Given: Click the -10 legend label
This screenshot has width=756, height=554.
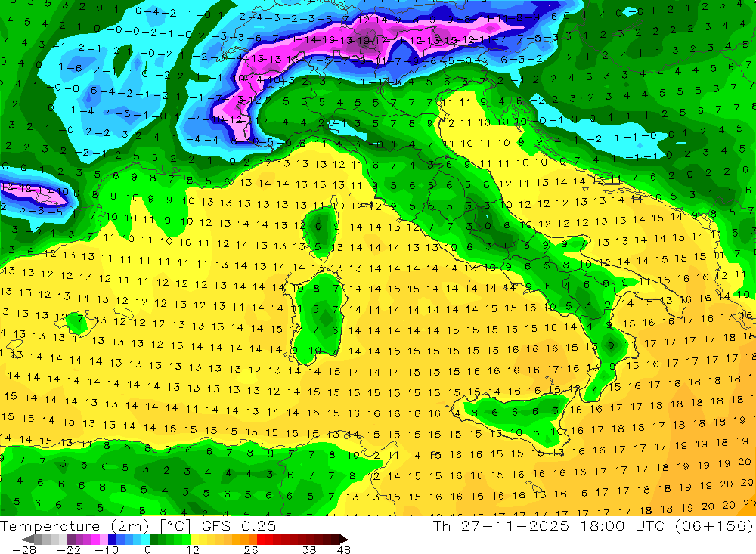Looking at the screenshot, I should click(x=107, y=550).
